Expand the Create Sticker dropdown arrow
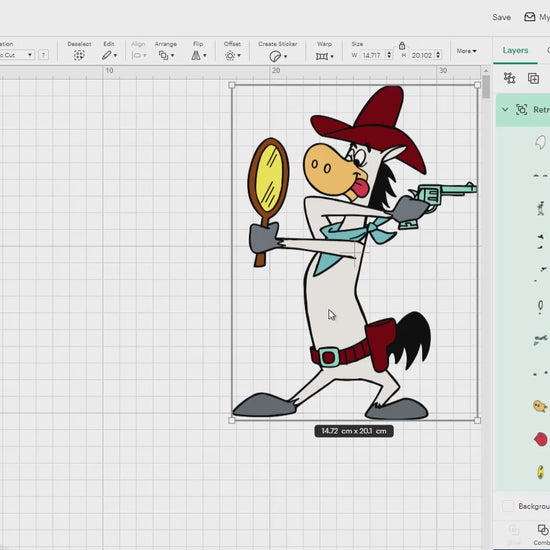This screenshot has width=550, height=550. [286, 56]
